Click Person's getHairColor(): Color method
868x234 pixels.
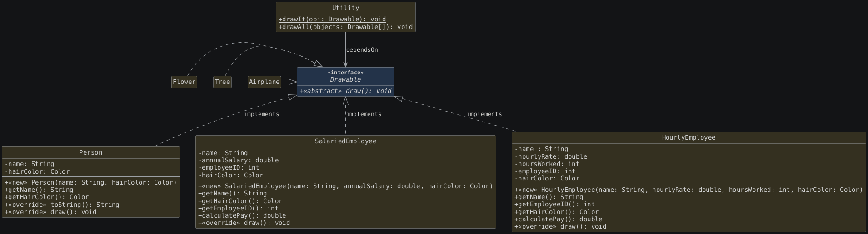(x=46, y=197)
